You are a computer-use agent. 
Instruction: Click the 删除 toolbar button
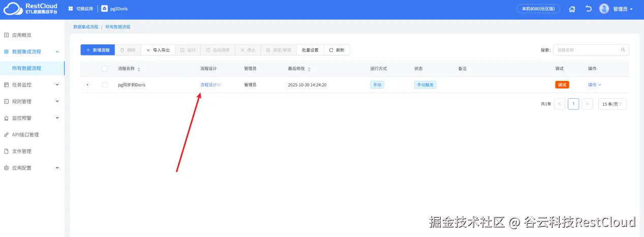point(128,50)
